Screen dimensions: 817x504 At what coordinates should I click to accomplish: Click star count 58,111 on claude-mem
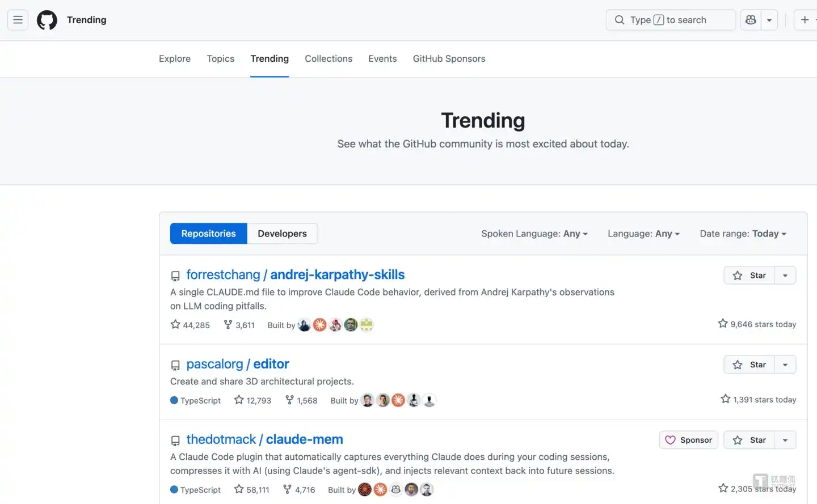pos(252,489)
